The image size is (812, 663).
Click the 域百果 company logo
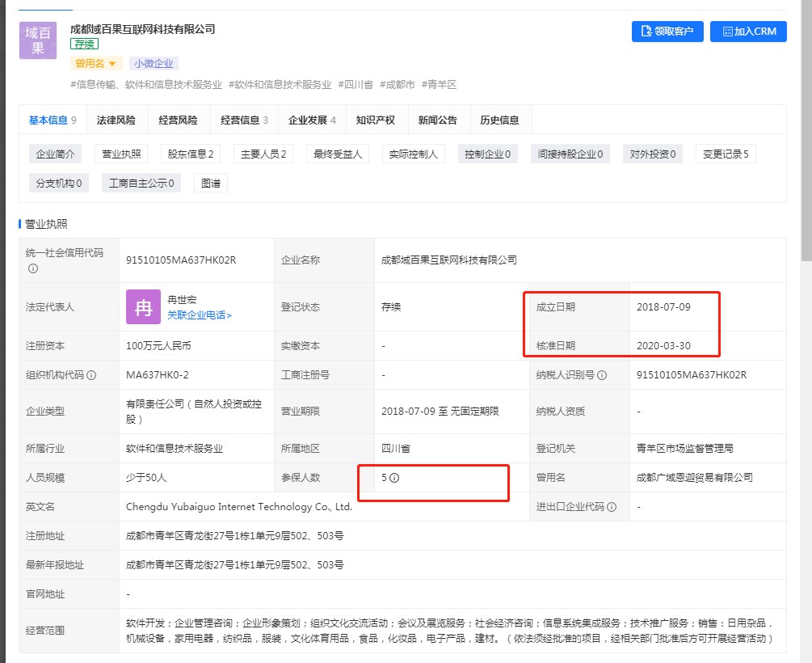pos(38,40)
